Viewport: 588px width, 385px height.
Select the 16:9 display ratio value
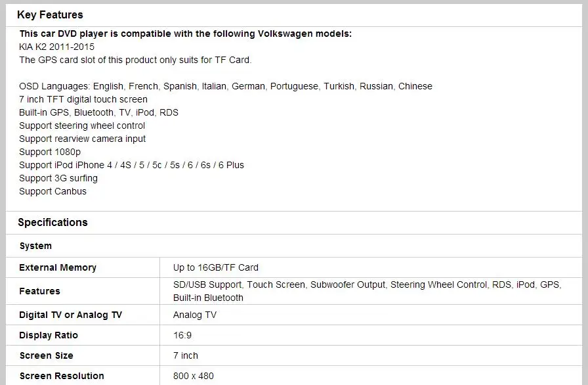[x=182, y=335]
